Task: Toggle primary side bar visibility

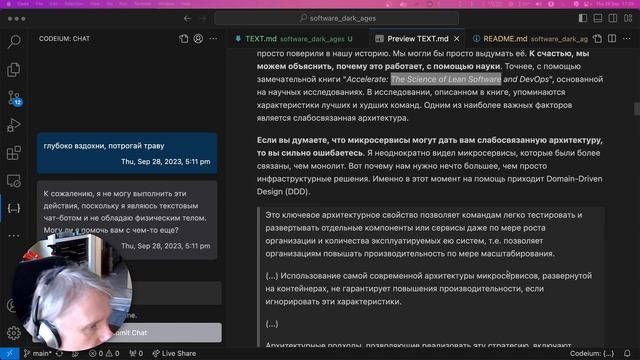Action: coord(583,18)
